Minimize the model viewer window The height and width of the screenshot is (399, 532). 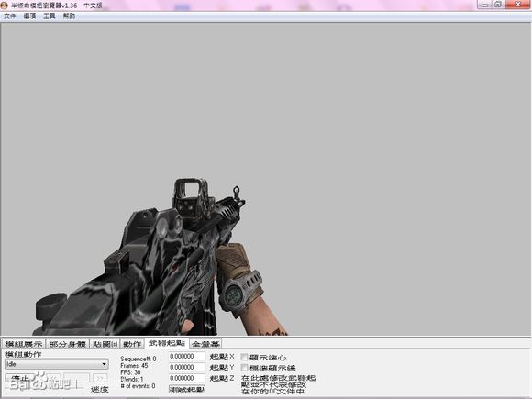[x=485, y=5]
